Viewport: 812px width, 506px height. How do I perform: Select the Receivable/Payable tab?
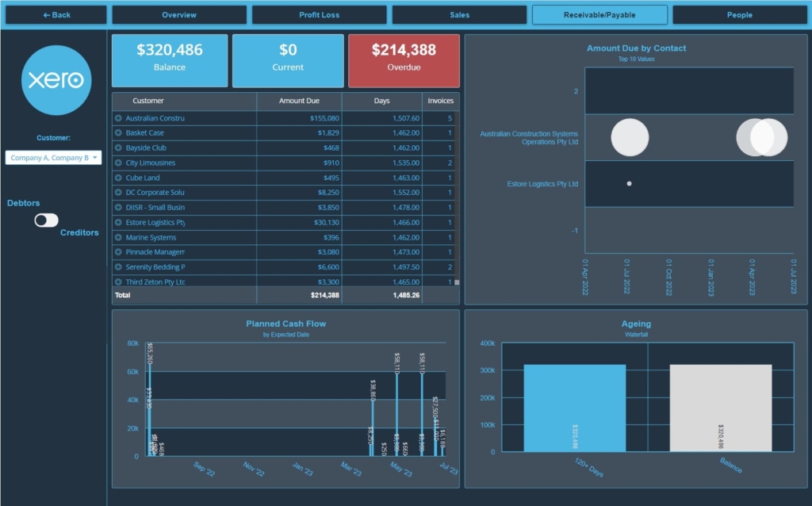(599, 14)
